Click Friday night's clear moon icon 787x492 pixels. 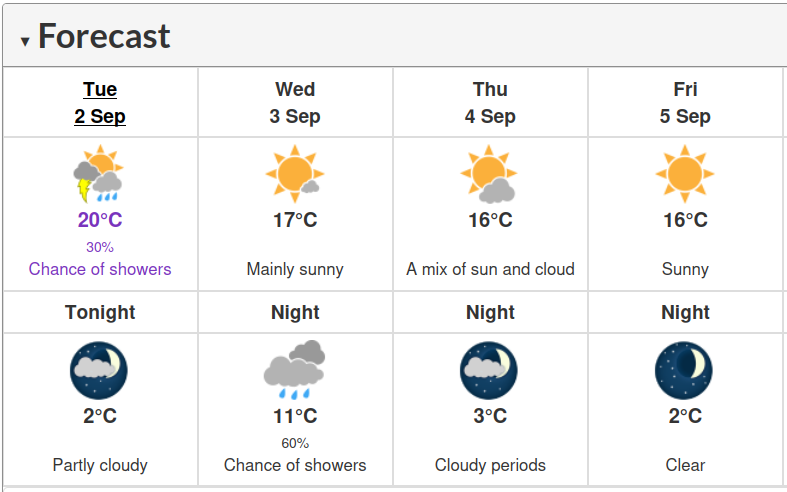pyautogui.click(x=684, y=371)
